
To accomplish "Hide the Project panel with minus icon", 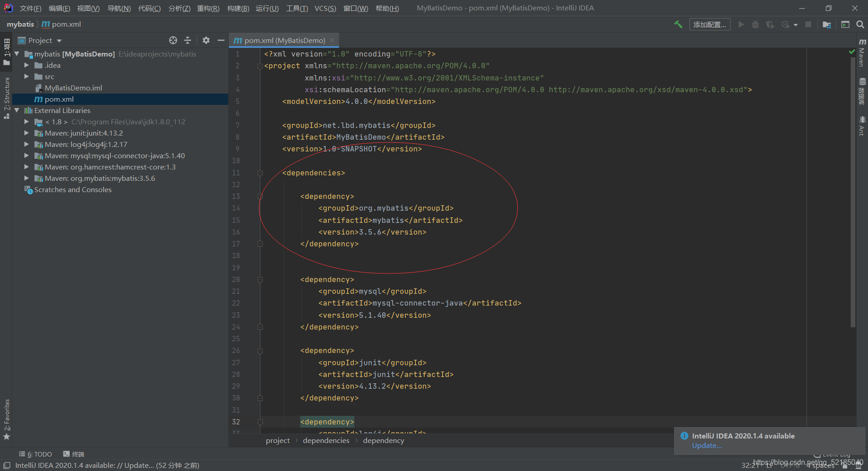I will (221, 40).
